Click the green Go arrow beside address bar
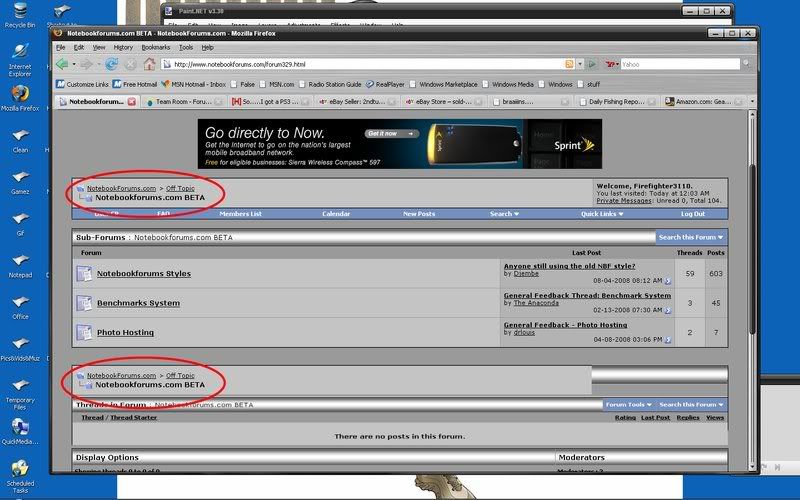The image size is (800, 500). [x=592, y=64]
